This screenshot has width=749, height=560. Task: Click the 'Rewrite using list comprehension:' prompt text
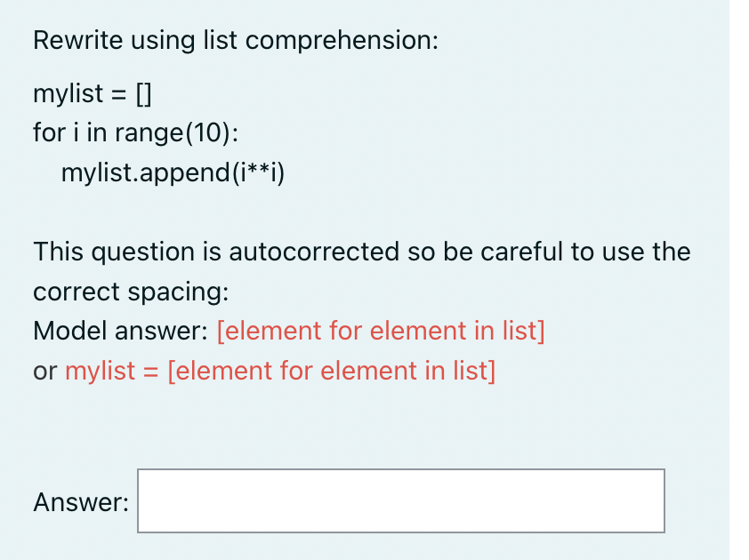coord(236,40)
